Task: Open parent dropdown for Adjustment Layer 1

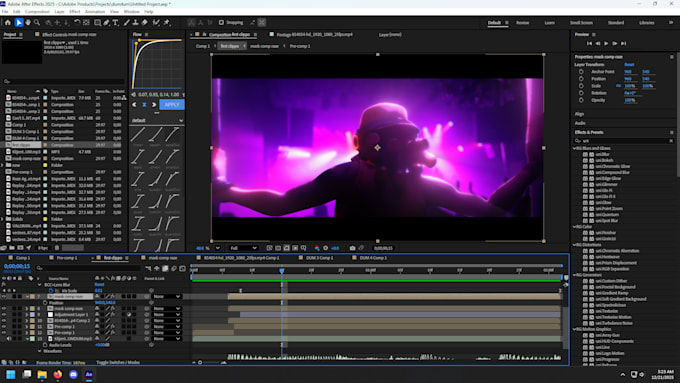Action: pos(167,314)
